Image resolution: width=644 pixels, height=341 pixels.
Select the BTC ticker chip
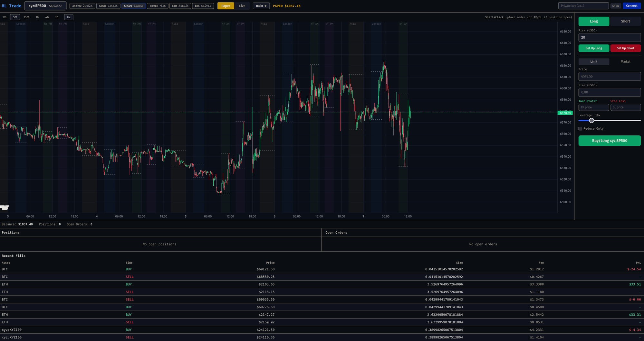click(x=203, y=6)
